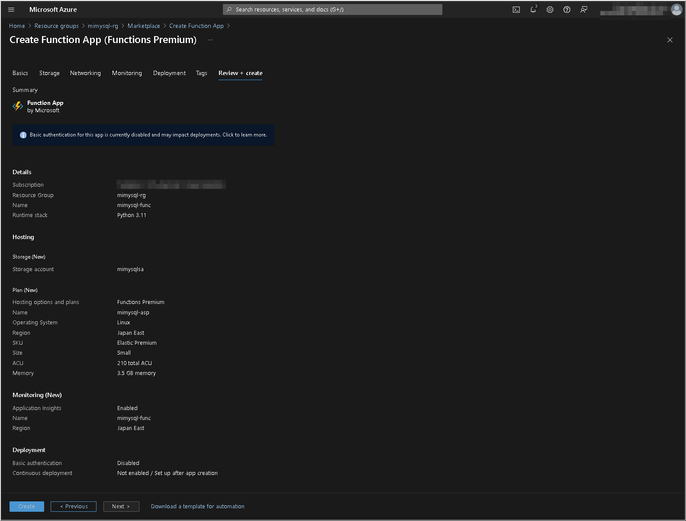Open the notifications bell
This screenshot has height=521, width=686.
(533, 10)
